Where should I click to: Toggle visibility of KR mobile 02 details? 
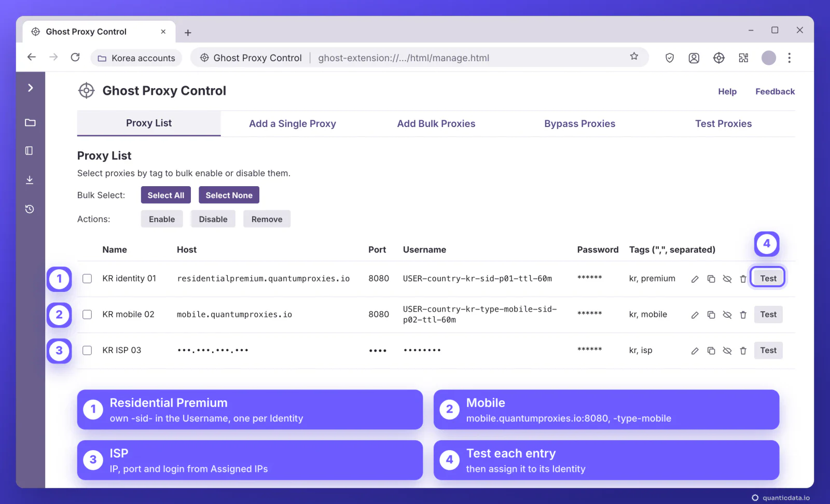pos(727,315)
